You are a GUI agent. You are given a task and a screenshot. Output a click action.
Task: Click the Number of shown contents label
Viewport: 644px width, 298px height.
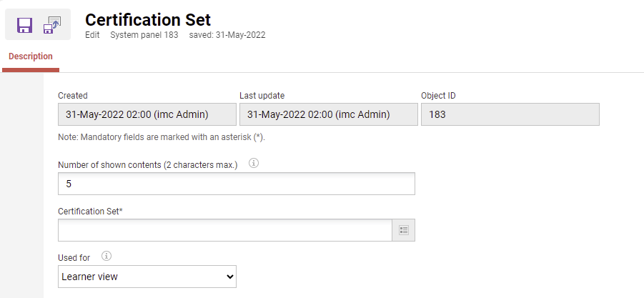tap(147, 165)
